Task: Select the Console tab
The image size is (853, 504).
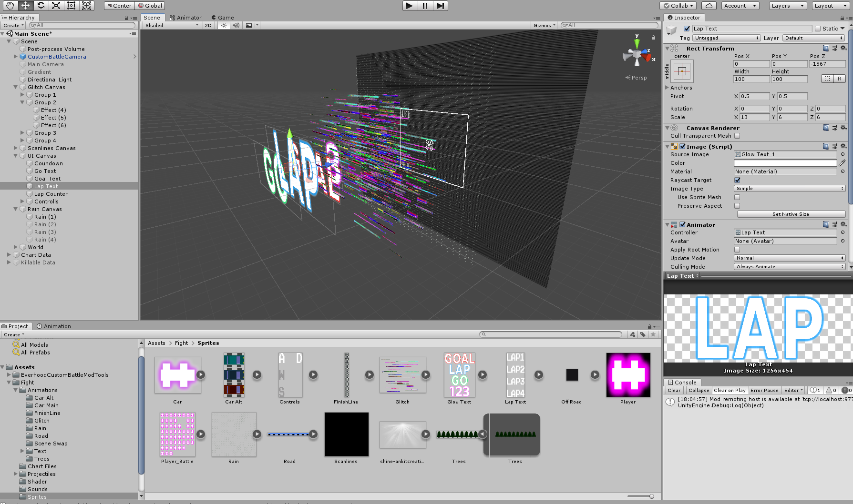Action: (x=682, y=383)
